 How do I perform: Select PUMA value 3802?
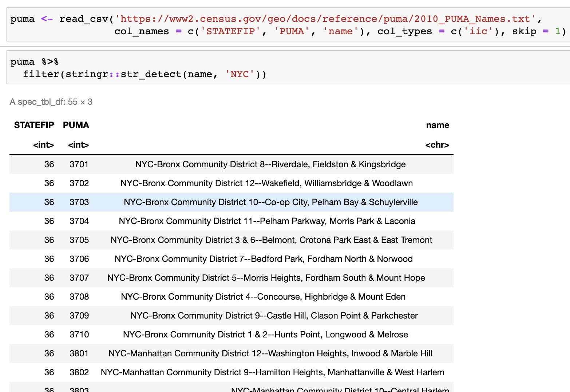(x=79, y=372)
